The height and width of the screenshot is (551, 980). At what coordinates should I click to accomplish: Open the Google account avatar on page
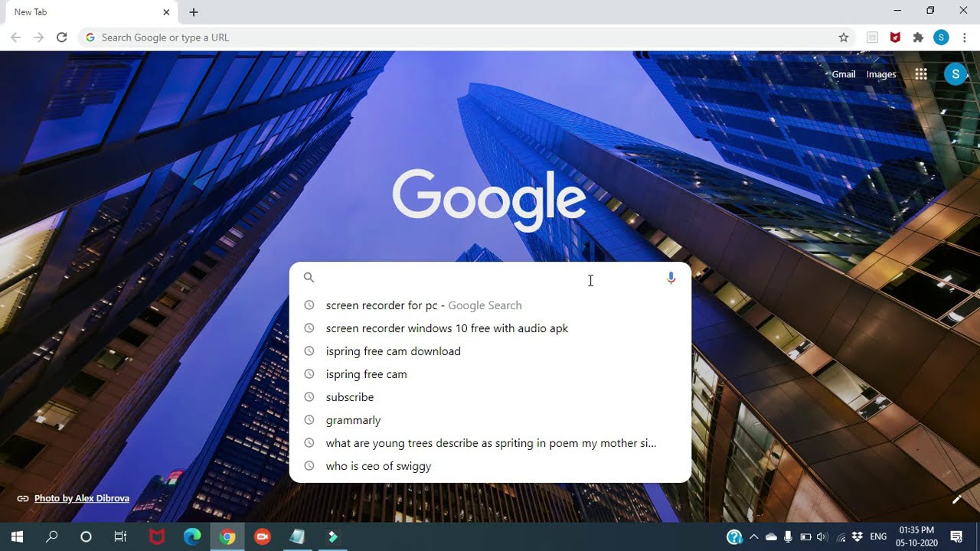coord(955,74)
